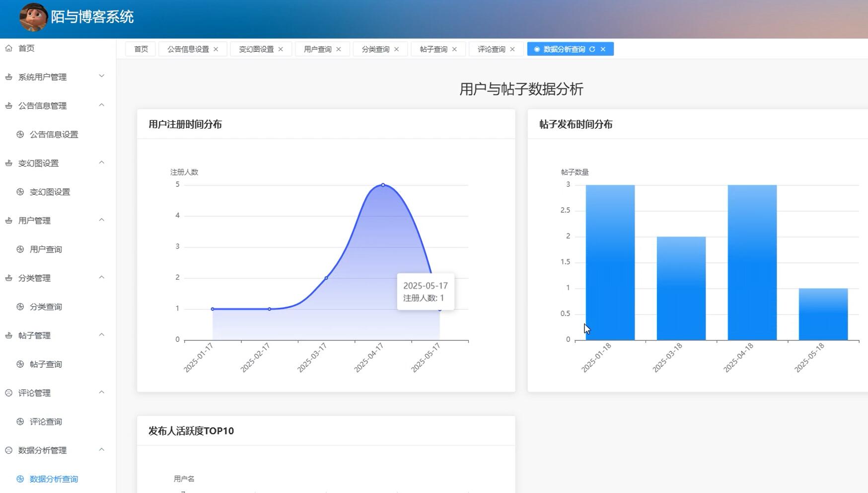Open the 分类查询 tab
868x493 pixels.
click(376, 49)
